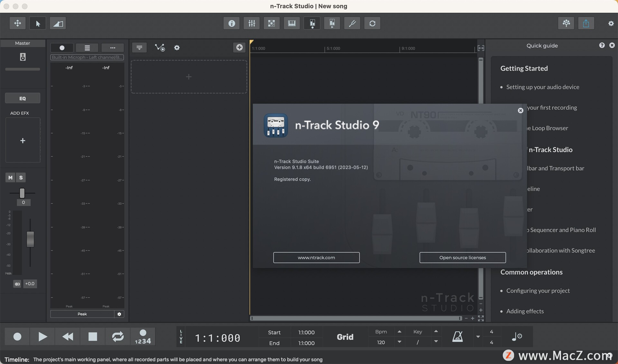This screenshot has width=618, height=364.
Task: Open the automation envelope icon
Action: [160, 48]
